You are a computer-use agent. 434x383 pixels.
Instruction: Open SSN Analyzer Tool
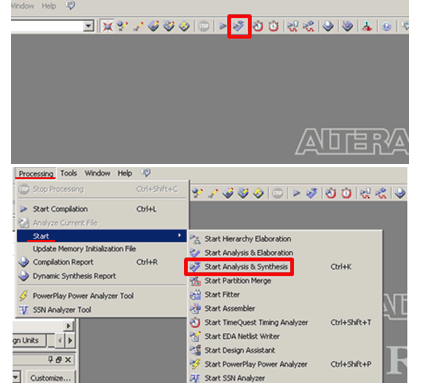(x=102, y=310)
